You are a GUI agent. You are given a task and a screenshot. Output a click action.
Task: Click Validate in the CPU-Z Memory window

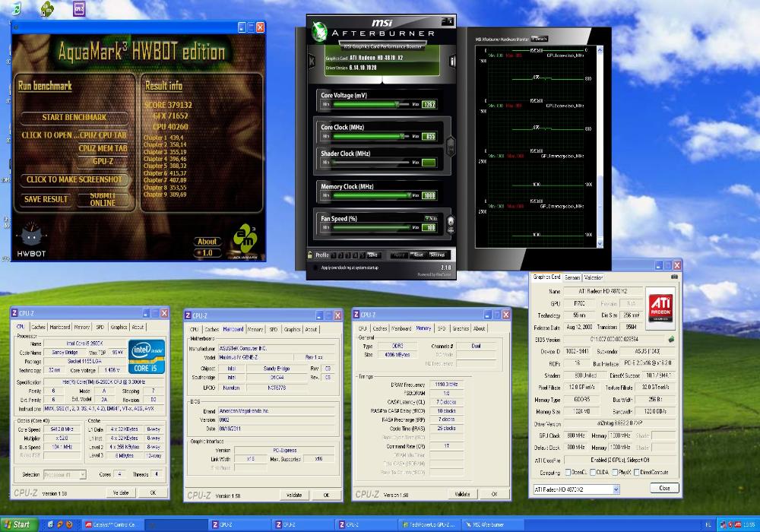click(462, 494)
